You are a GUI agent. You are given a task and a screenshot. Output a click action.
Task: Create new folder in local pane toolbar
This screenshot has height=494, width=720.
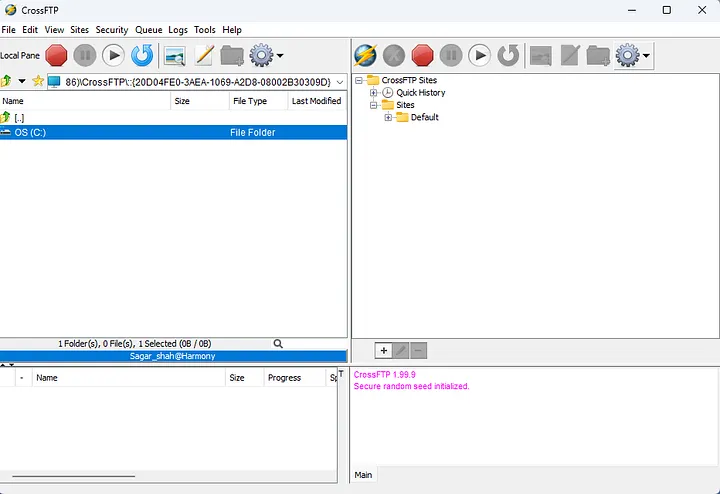232,56
